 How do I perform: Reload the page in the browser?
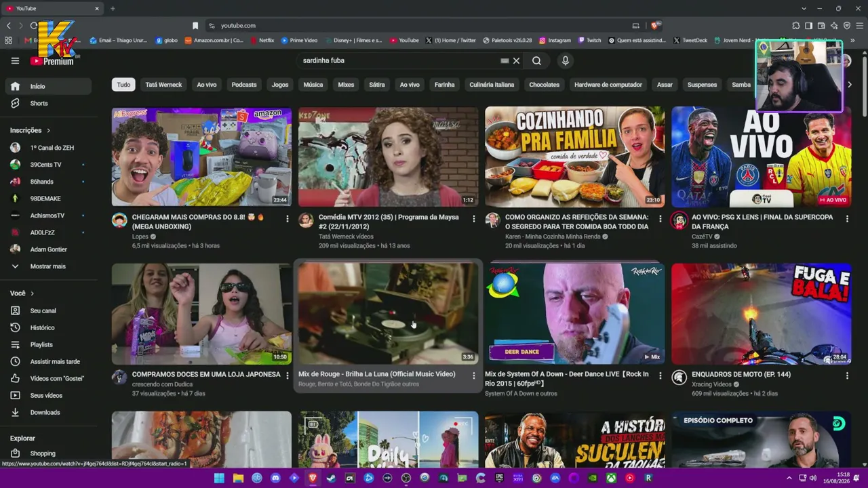click(x=33, y=26)
